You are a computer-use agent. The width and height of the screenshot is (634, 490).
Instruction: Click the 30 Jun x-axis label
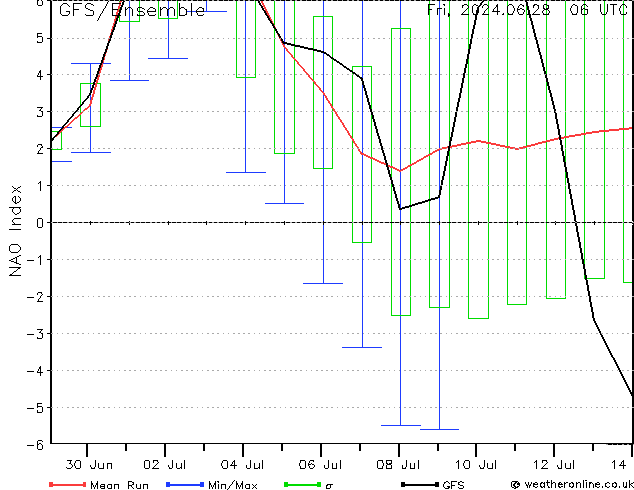pos(89,465)
